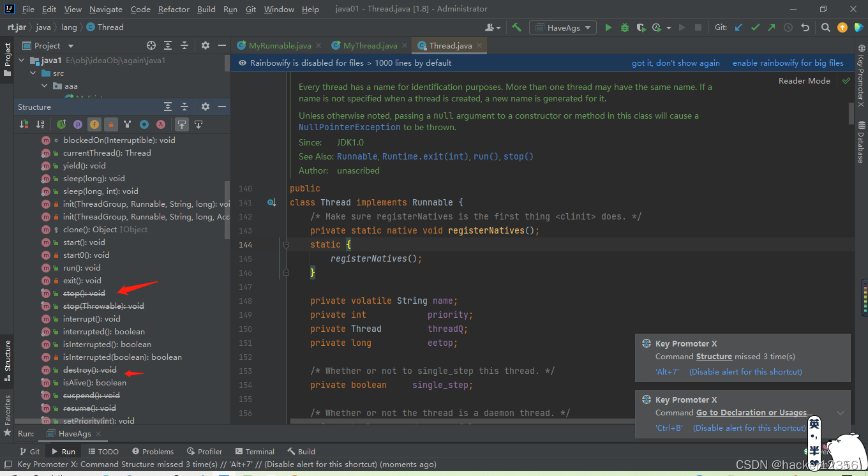The image size is (868, 476).
Task: Toggle Autoscroll to Source in Structure
Action: point(182,124)
